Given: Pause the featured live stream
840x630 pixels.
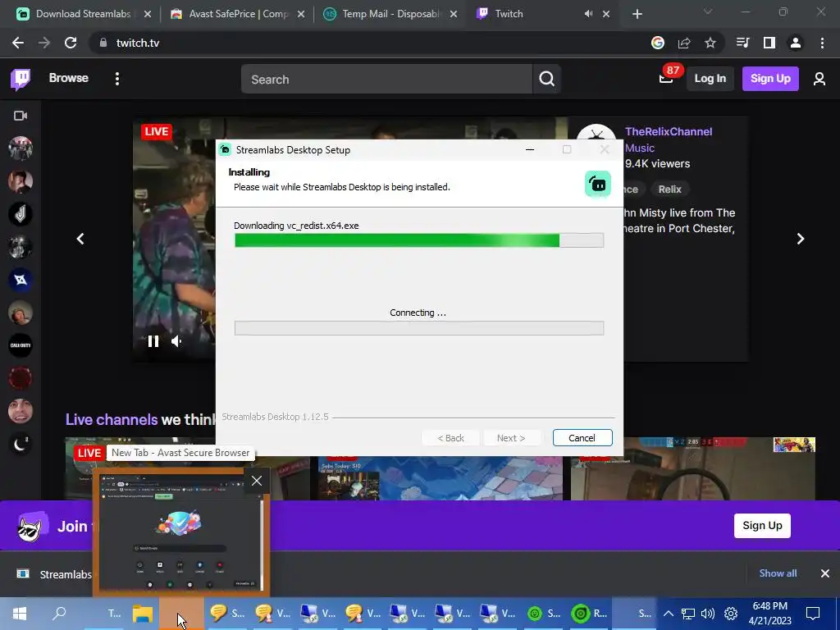Looking at the screenshot, I should coord(153,341).
